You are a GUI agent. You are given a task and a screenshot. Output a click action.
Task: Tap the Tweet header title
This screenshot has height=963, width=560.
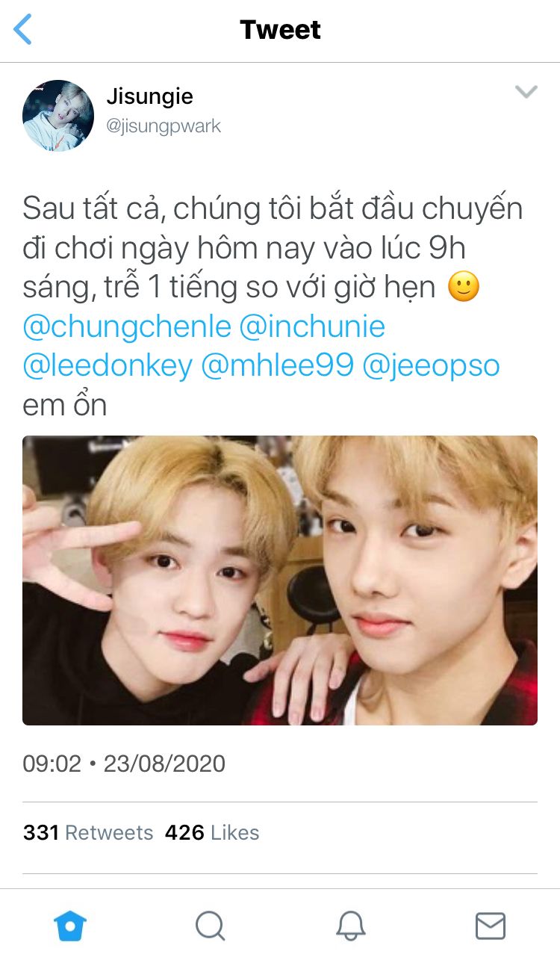pos(280,30)
